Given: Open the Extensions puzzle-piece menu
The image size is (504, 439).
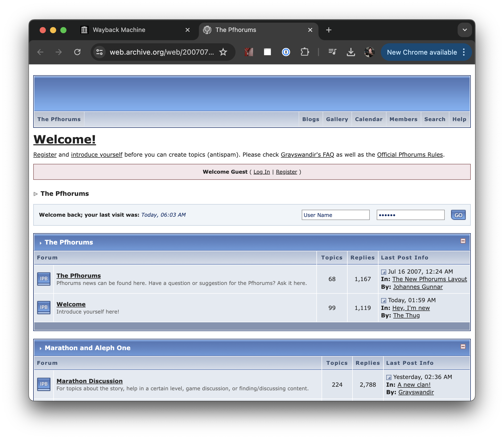Looking at the screenshot, I should (305, 52).
